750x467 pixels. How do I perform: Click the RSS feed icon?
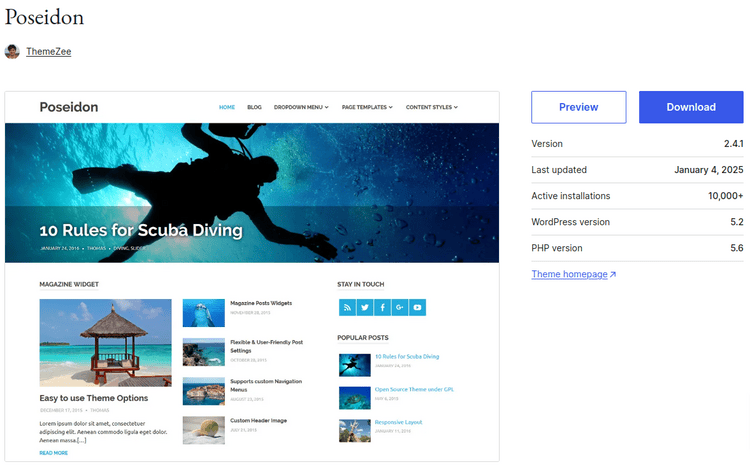pos(346,308)
